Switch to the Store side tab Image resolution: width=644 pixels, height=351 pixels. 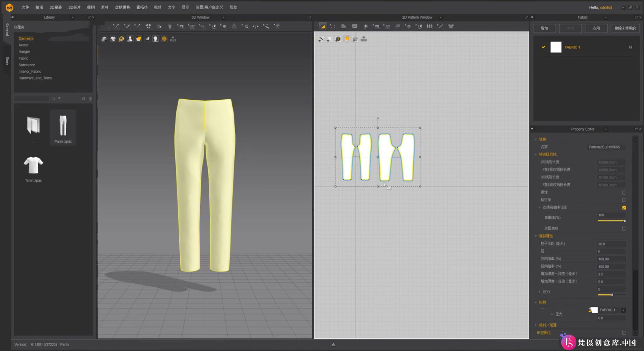coord(7,61)
